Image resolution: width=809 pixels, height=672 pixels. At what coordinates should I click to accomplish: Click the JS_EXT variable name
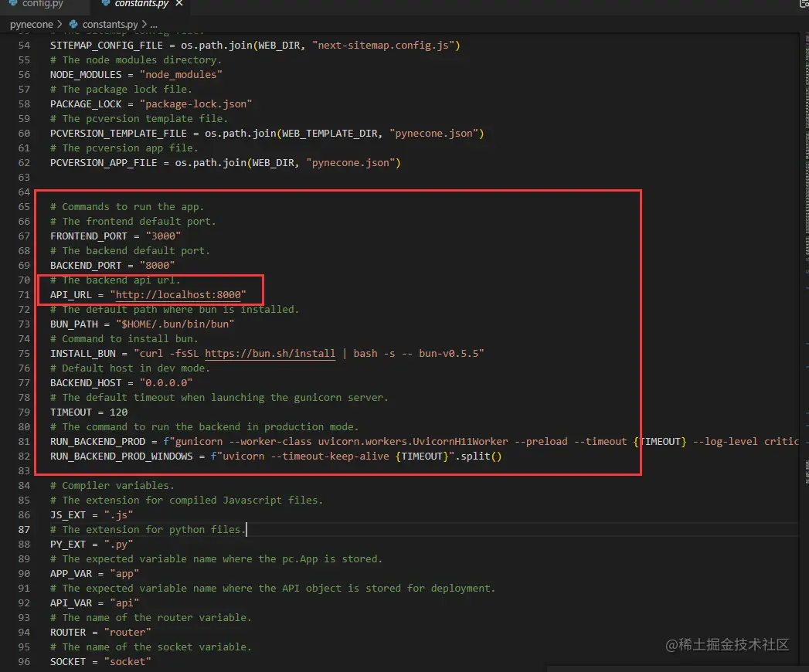[x=67, y=515]
